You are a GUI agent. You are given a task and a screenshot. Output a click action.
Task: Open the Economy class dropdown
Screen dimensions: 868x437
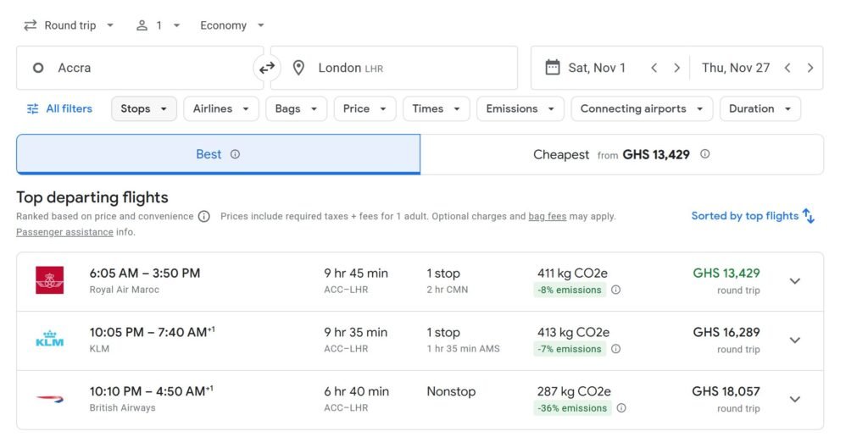point(232,25)
